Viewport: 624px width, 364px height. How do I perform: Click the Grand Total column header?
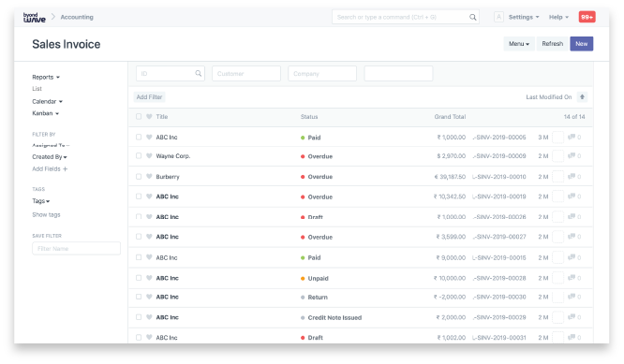(450, 116)
